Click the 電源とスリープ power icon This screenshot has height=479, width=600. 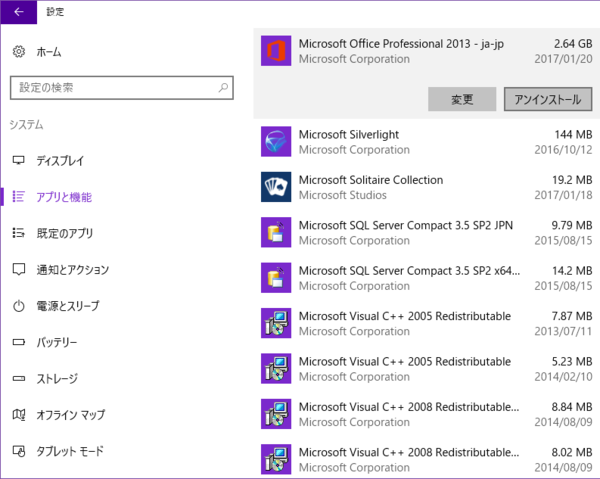[19, 306]
